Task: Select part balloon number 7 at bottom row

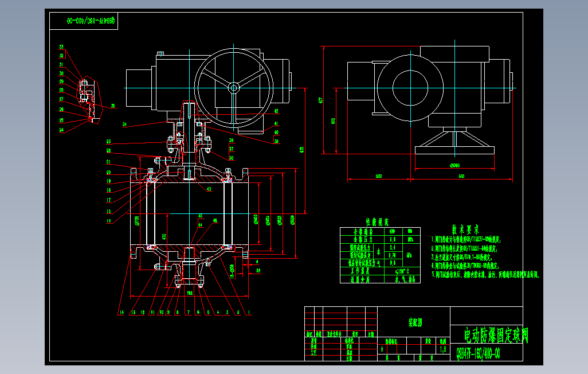Action: (188, 313)
